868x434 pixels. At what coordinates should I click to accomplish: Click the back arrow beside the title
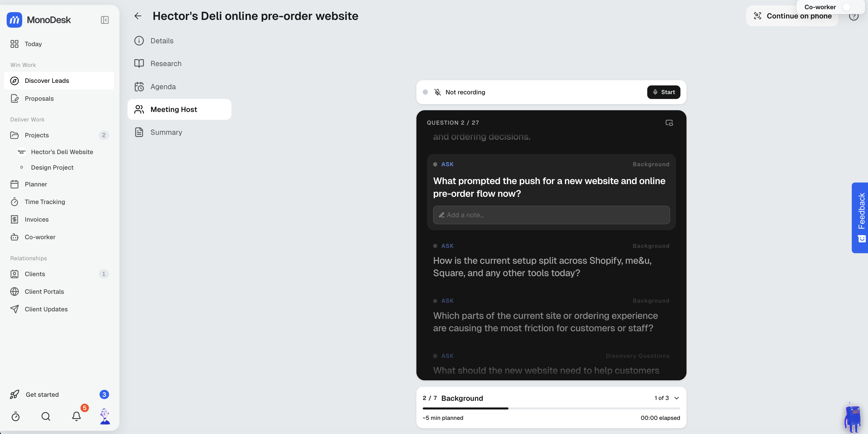137,16
